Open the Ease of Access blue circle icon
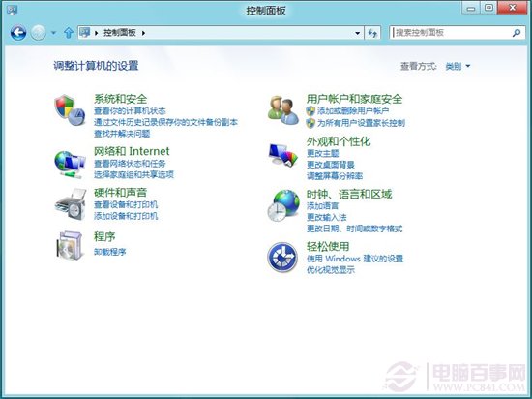Viewport: 532px width, 399px height. (282, 257)
